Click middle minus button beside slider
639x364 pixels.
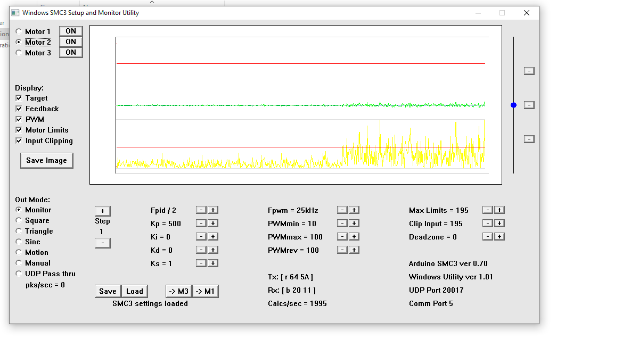[529, 105]
